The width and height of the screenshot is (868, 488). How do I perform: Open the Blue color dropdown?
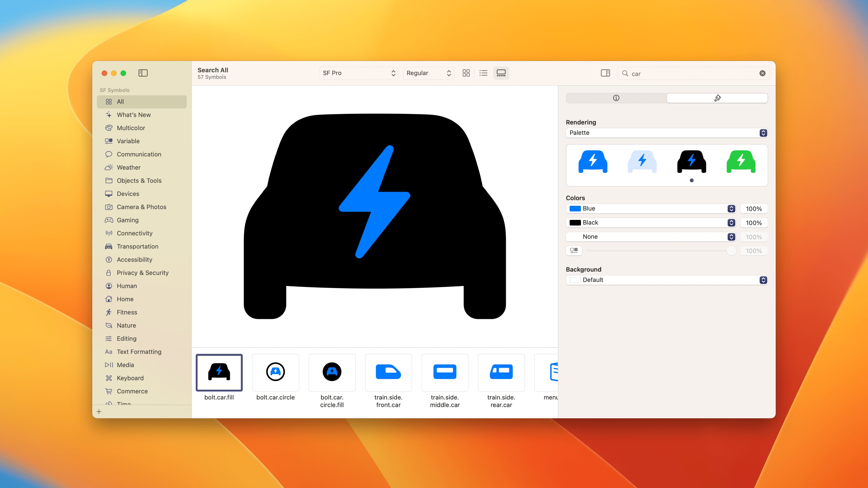coord(650,209)
